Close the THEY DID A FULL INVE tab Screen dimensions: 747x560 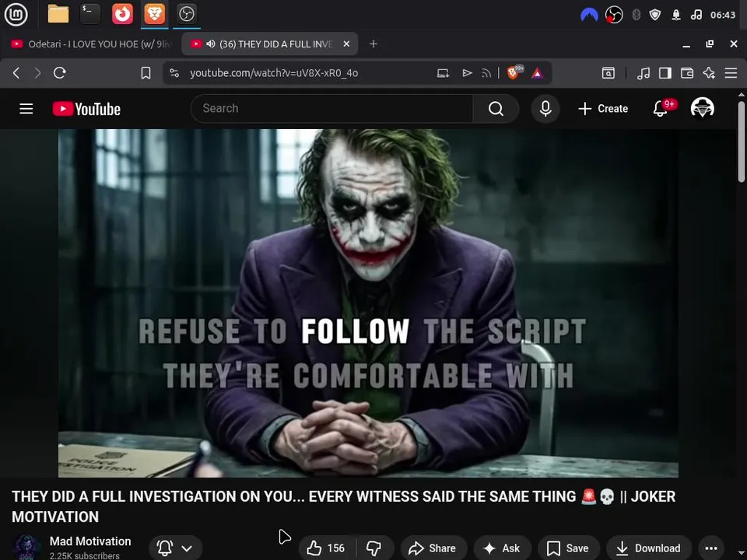click(x=346, y=44)
